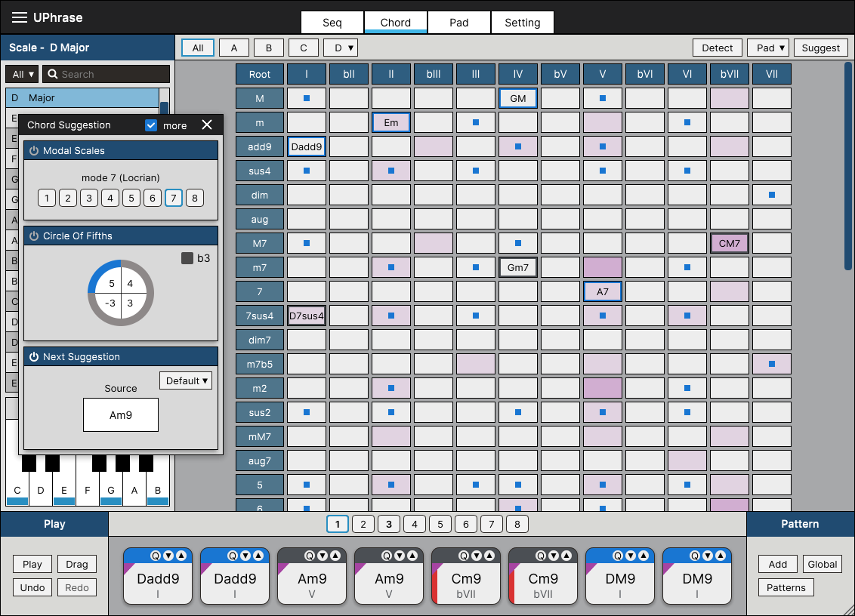Click the up arrow on the first Am9 pad
The width and height of the screenshot is (855, 616).
click(336, 556)
